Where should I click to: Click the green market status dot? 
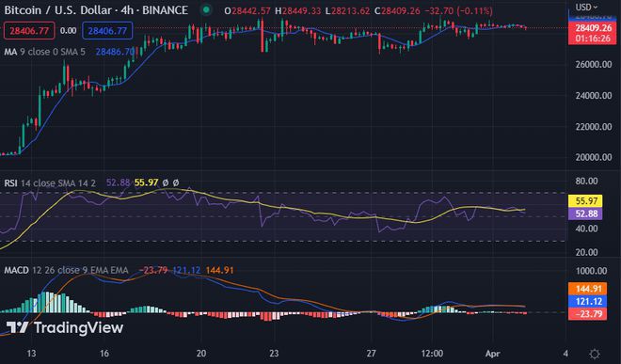pos(206,10)
